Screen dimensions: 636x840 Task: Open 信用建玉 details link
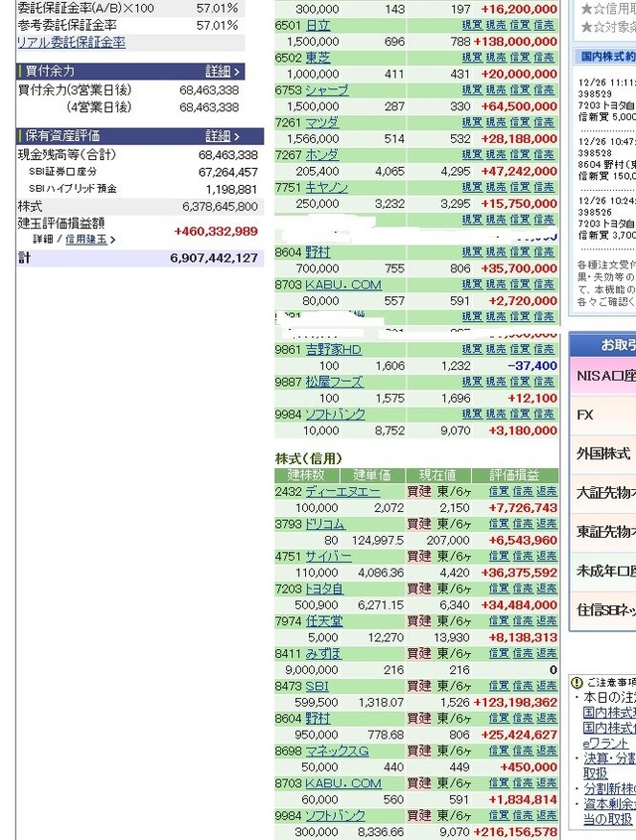tap(90, 240)
